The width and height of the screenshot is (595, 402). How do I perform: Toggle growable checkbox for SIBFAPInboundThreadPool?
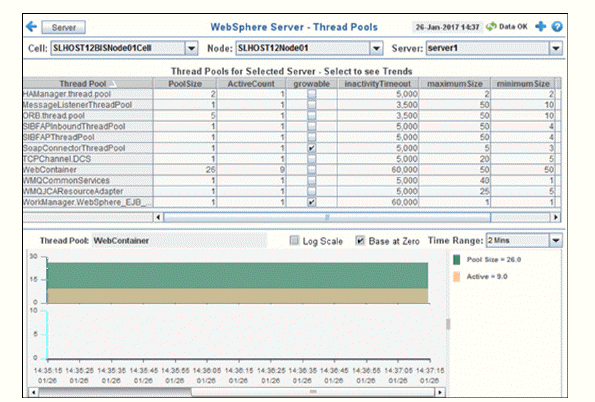[x=312, y=126]
